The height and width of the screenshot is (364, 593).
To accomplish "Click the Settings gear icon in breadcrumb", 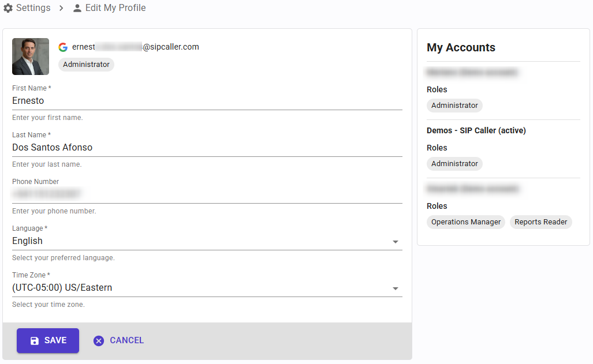I will [x=8, y=8].
